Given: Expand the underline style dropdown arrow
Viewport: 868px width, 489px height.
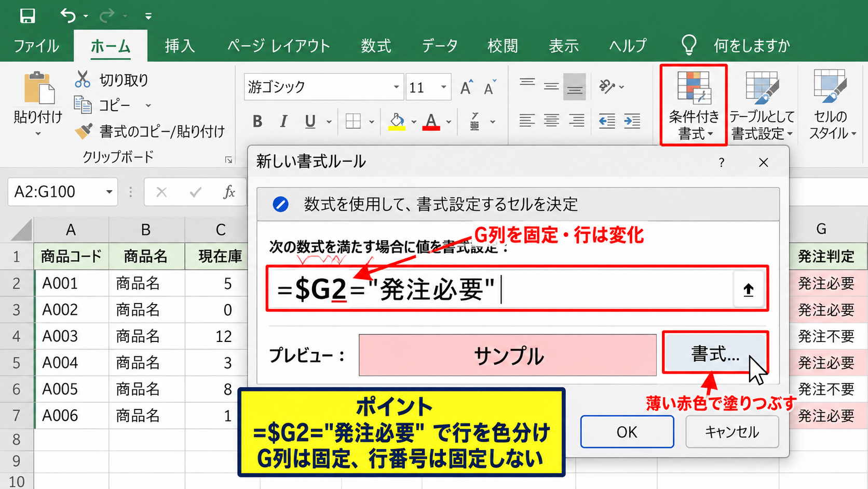Looking at the screenshot, I should click(329, 122).
